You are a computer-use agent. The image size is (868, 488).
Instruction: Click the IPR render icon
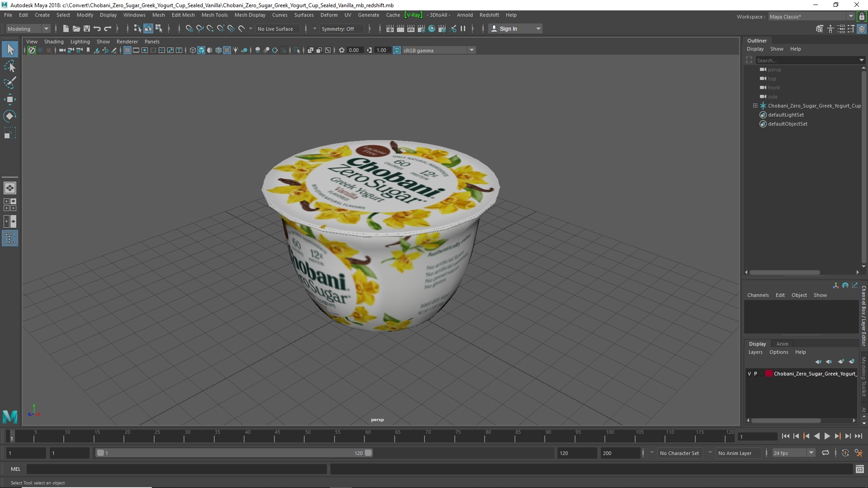(x=411, y=28)
